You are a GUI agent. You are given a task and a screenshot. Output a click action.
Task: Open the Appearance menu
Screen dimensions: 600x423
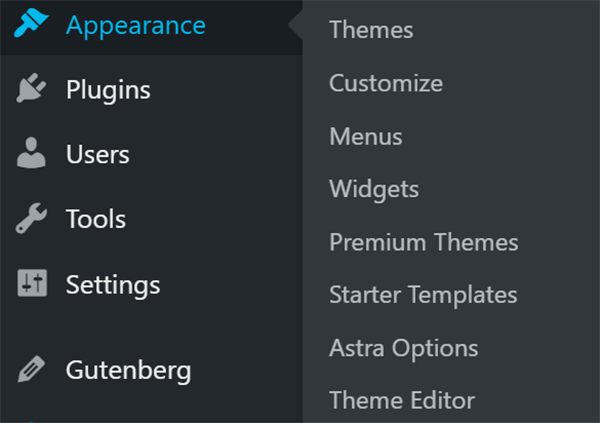pyautogui.click(x=136, y=26)
